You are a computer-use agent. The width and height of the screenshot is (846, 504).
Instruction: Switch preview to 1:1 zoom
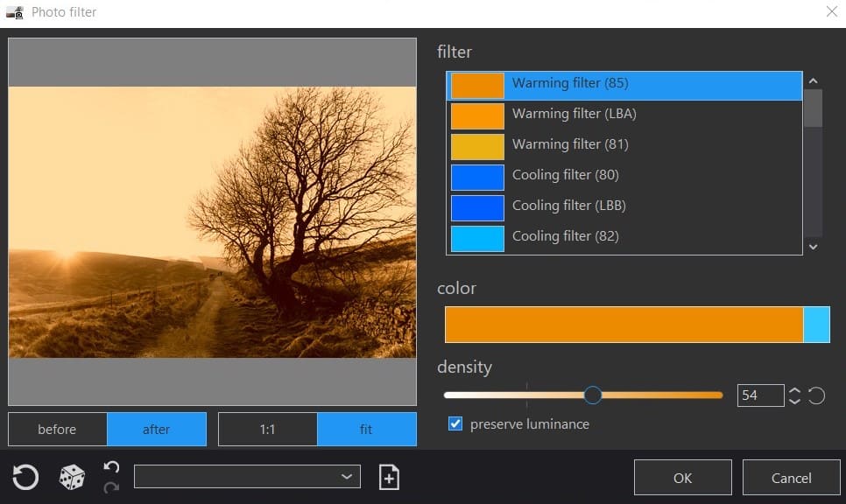268,429
